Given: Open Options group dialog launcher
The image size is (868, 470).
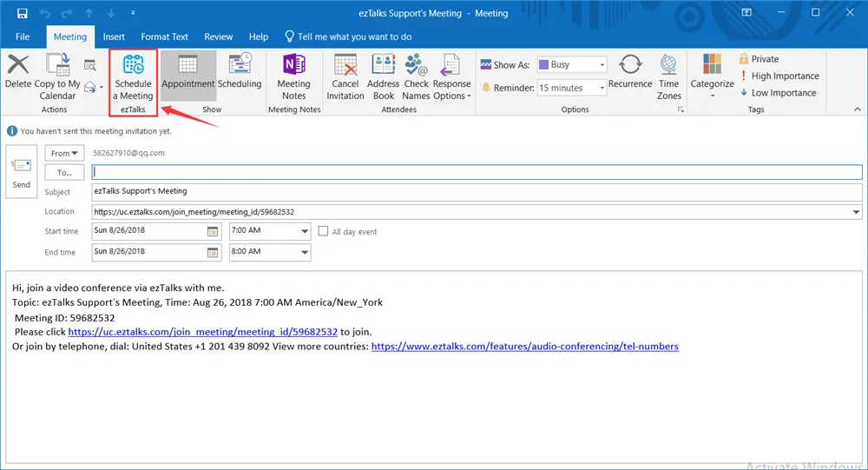Looking at the screenshot, I should 681,109.
